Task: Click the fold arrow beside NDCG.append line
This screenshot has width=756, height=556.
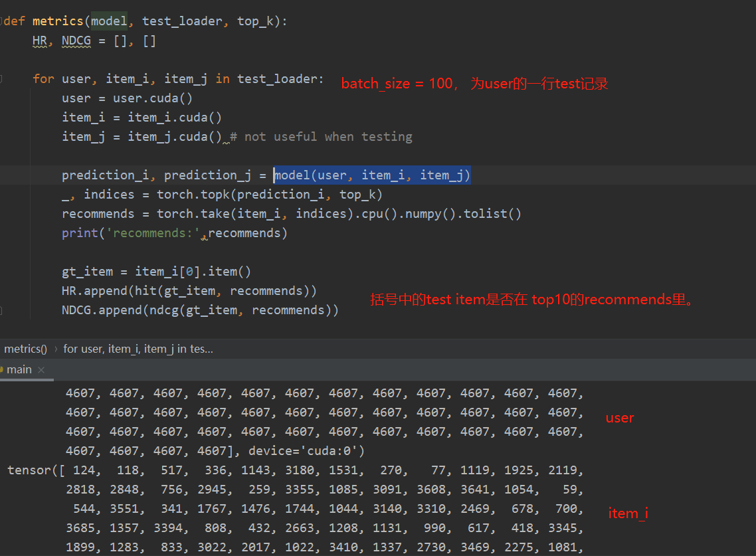Action: pos(3,310)
